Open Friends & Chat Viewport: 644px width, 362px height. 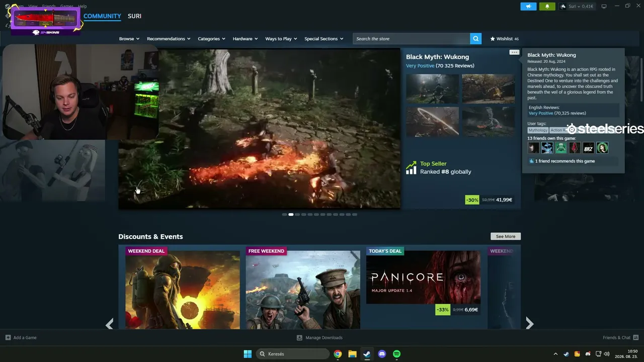(x=620, y=337)
